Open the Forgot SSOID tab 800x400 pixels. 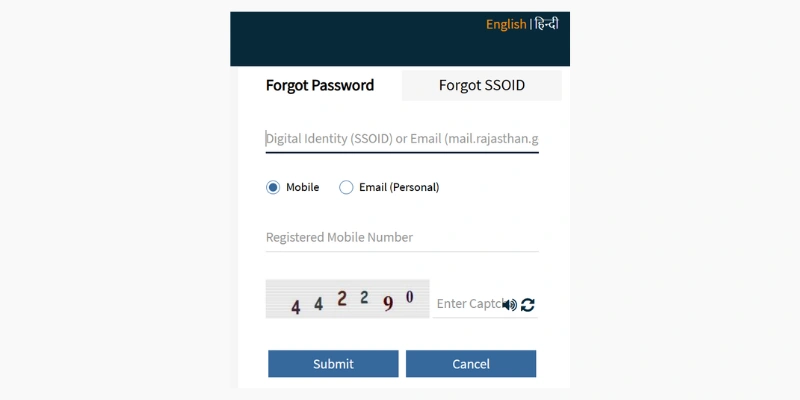[481, 86]
